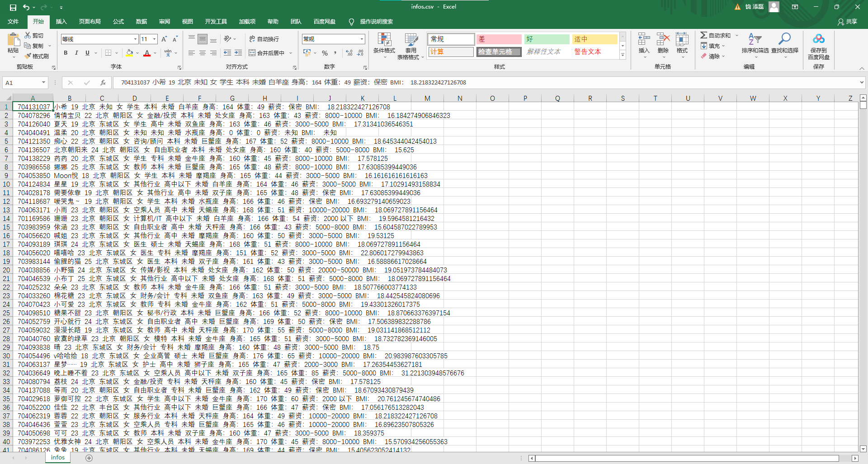The image size is (868, 464).
Task: Collapse the ribbon with the chevron
Action: click(x=862, y=68)
